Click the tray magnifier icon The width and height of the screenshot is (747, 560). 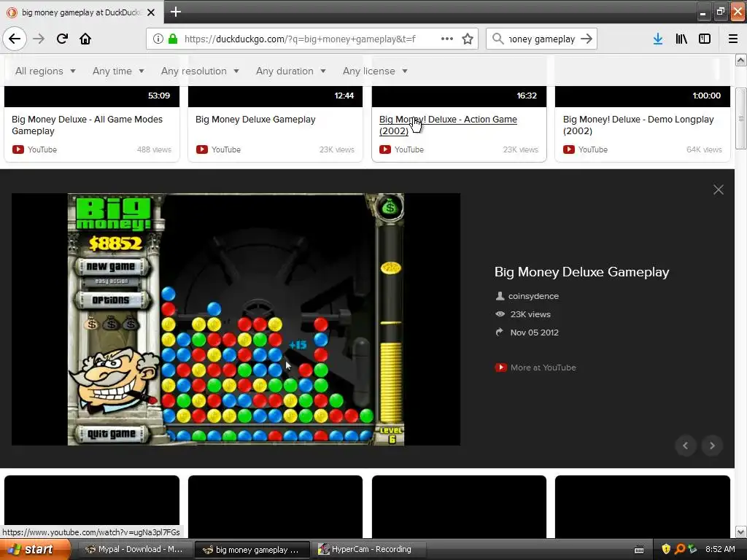click(680, 549)
